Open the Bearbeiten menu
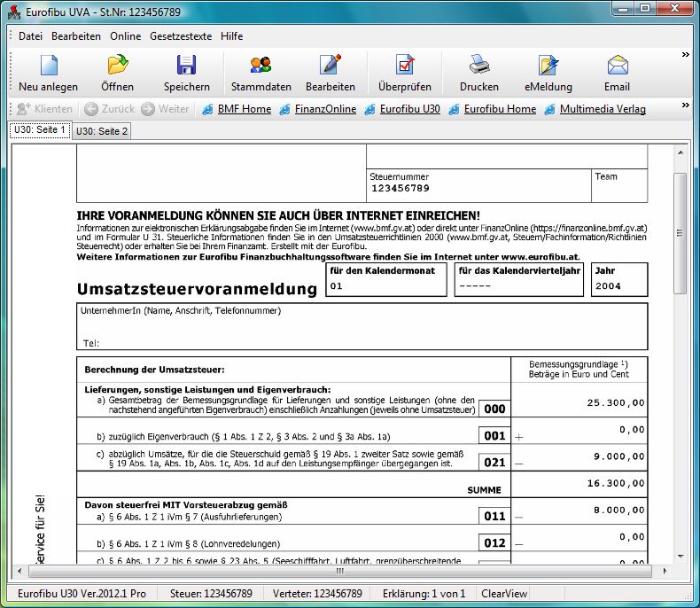 point(76,36)
